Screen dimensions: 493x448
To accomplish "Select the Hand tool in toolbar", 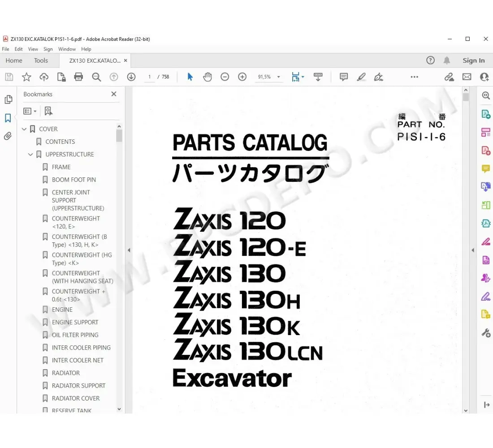I will click(x=208, y=77).
